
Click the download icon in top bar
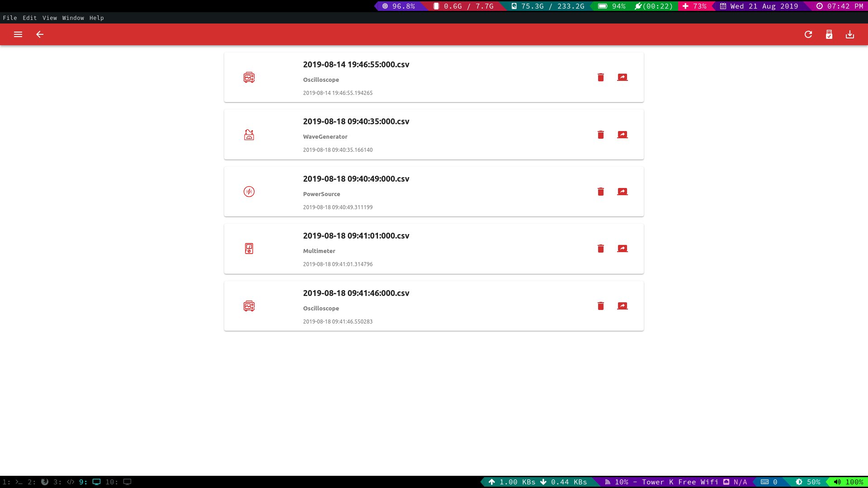850,34
